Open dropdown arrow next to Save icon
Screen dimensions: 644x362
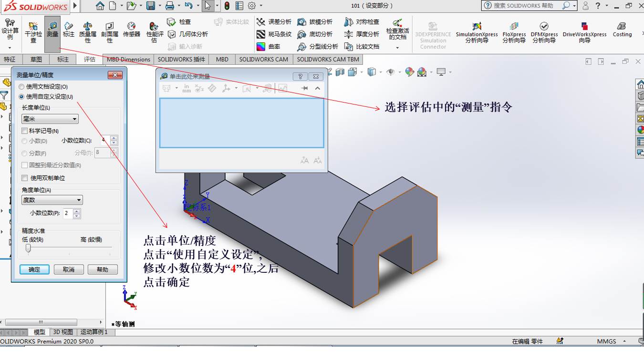[160, 6]
